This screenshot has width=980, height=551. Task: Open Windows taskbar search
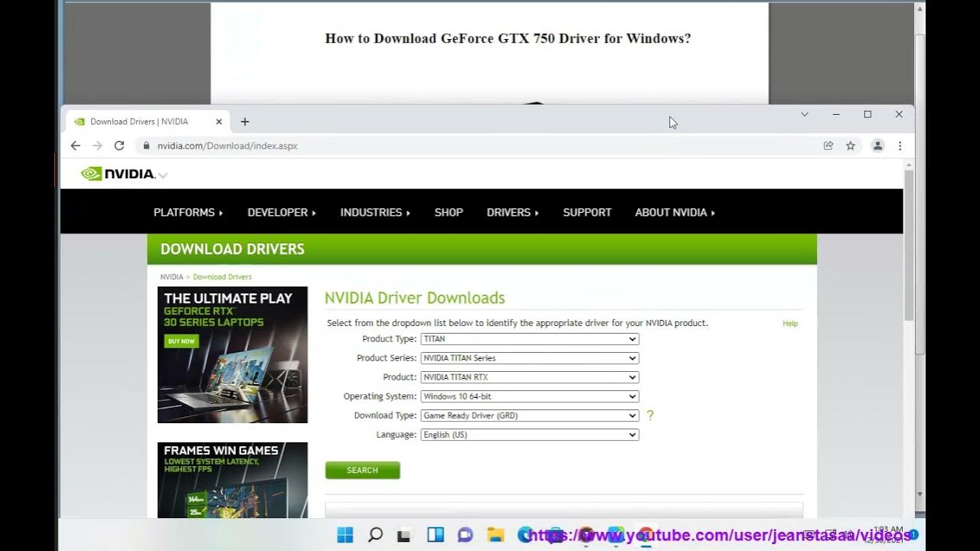(x=375, y=535)
